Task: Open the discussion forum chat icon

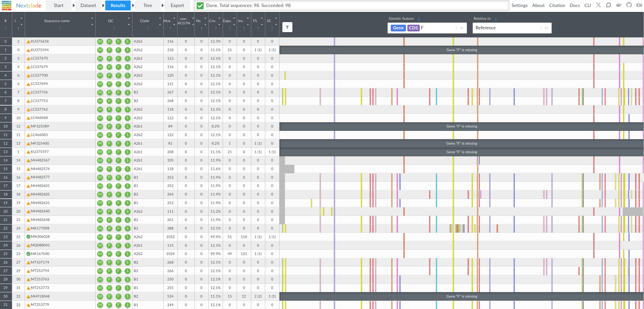Action: (608, 5)
